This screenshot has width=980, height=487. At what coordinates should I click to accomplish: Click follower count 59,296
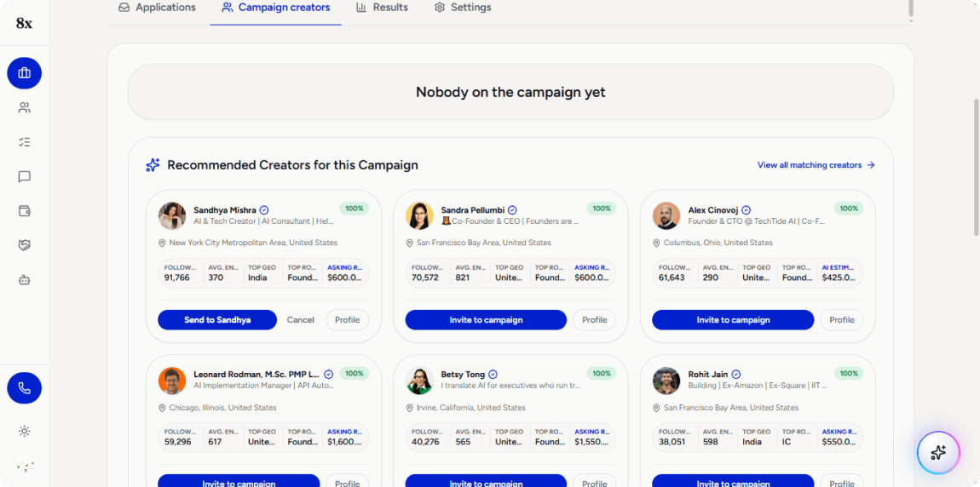click(x=177, y=442)
